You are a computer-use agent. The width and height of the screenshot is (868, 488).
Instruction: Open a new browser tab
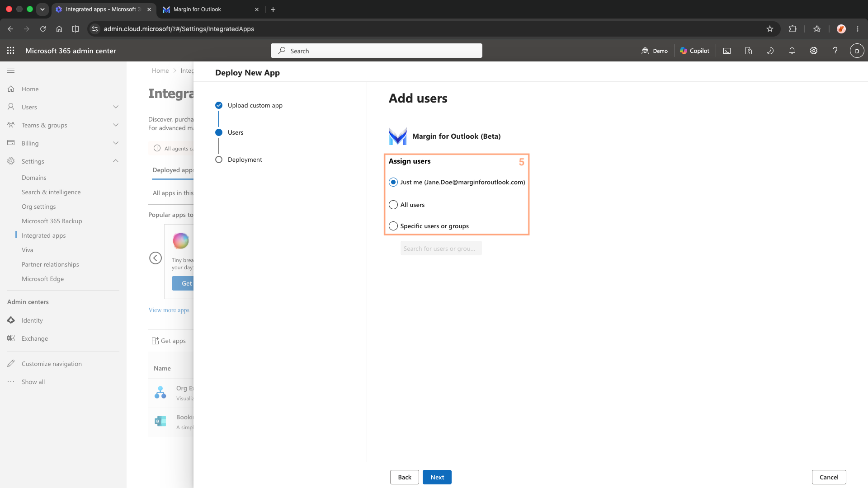(x=273, y=9)
